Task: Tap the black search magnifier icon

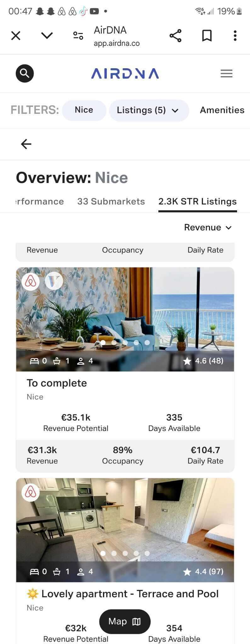Action: click(25, 74)
